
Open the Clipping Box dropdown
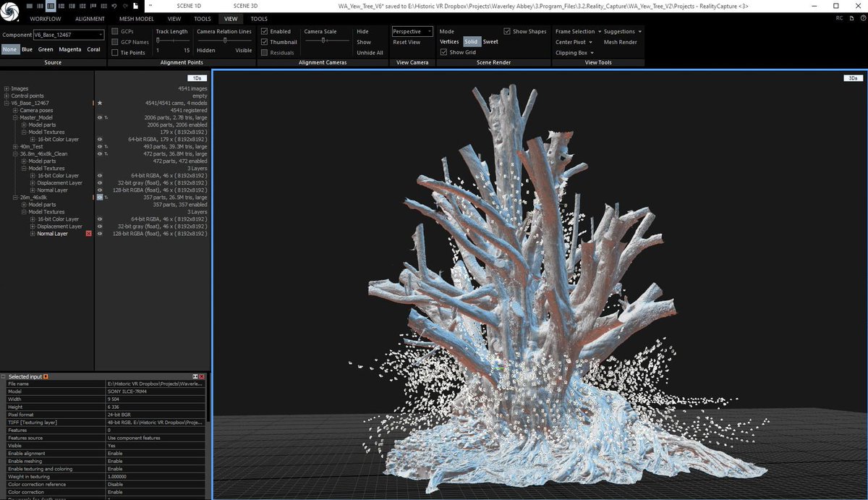[574, 53]
